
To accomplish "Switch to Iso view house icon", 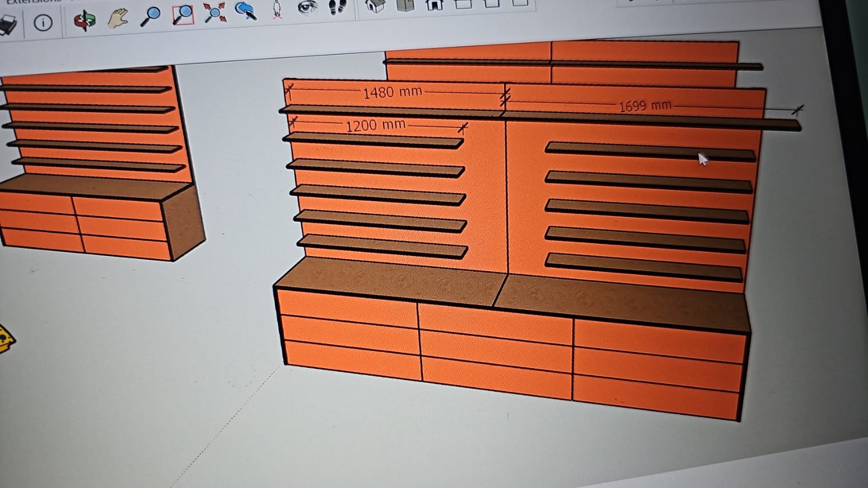I will [375, 5].
